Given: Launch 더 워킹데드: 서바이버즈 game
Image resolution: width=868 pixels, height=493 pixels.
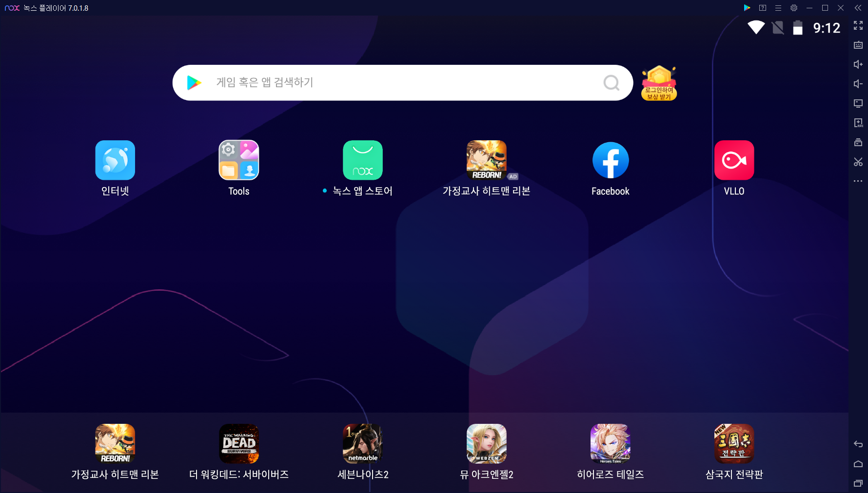Looking at the screenshot, I should point(239,443).
